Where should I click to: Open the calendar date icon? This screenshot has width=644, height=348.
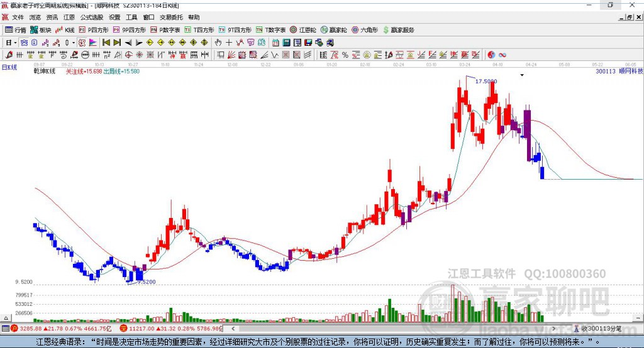[x=275, y=43]
